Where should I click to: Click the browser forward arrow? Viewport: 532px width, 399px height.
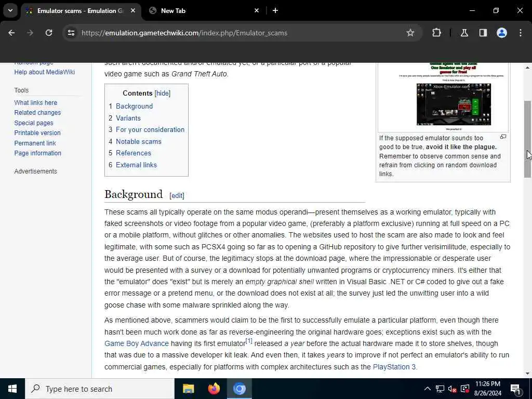point(30,33)
